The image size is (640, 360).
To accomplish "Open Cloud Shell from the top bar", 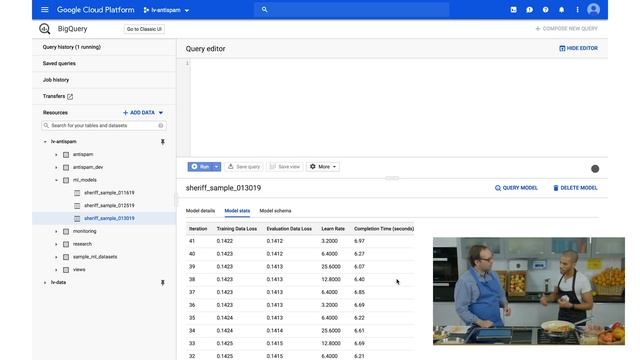I will click(513, 10).
